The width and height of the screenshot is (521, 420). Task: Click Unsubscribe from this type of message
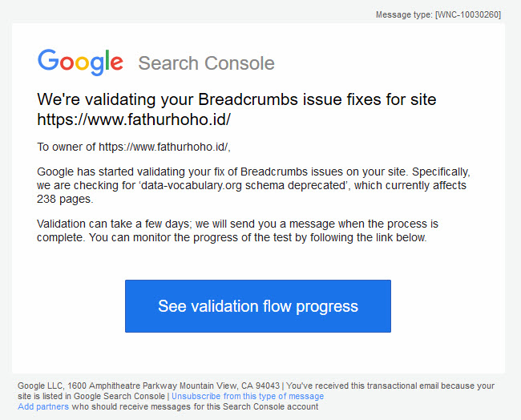pyautogui.click(x=248, y=396)
